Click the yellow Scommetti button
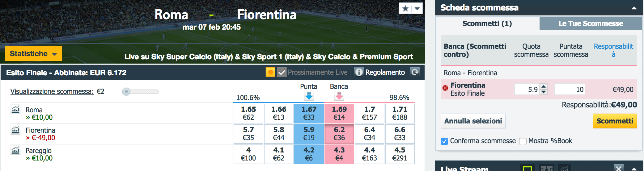Image resolution: width=644 pixels, height=171 pixels. (615, 121)
